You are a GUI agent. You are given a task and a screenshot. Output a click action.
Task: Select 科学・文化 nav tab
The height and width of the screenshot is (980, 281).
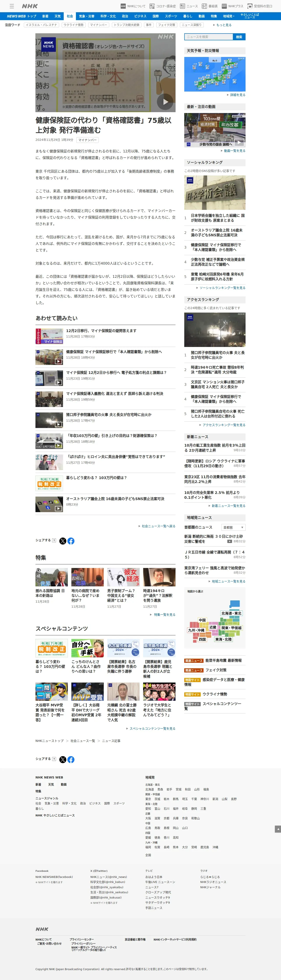tap(108, 16)
